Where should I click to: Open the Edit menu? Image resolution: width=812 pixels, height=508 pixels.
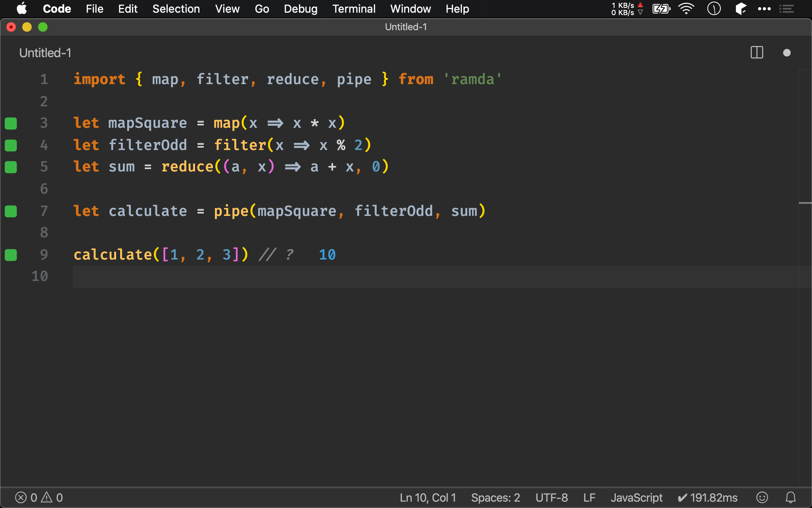[x=128, y=9]
